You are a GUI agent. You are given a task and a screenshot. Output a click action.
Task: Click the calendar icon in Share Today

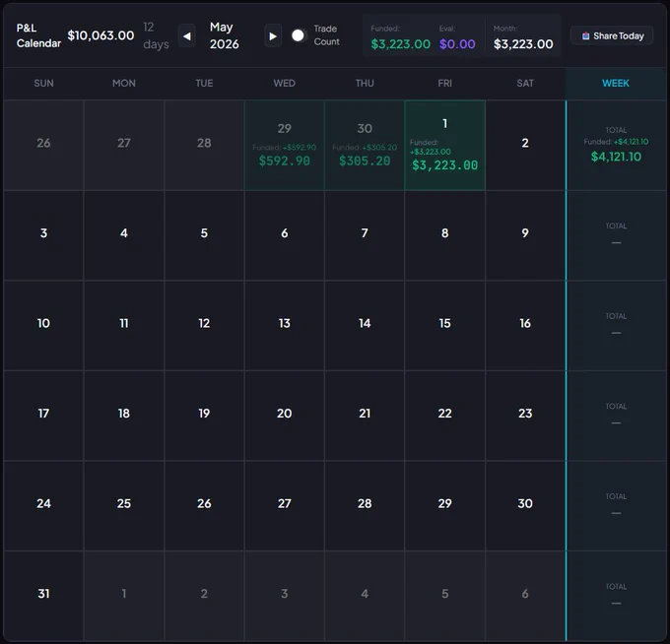585,35
